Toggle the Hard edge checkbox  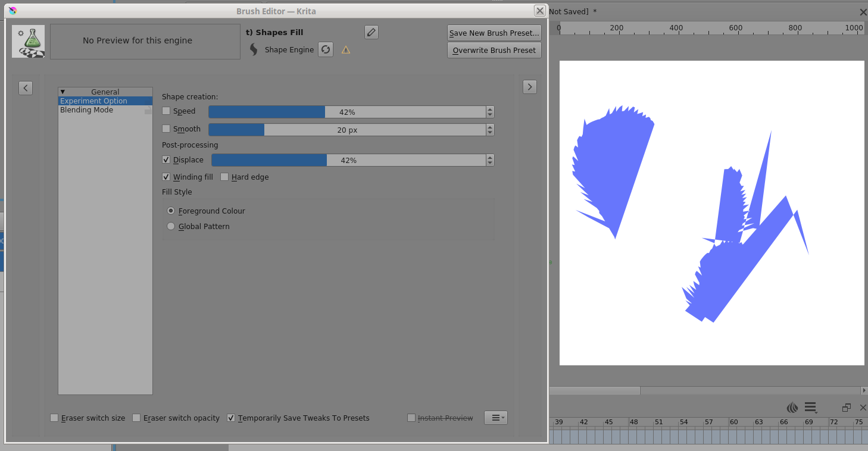(x=225, y=177)
